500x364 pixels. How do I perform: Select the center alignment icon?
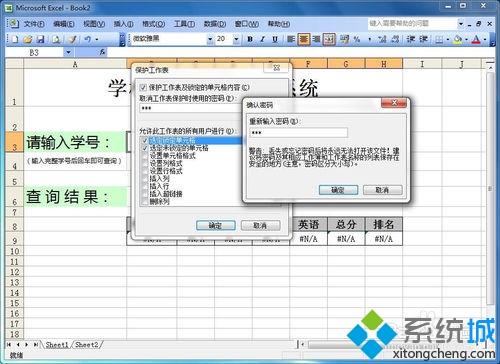coord(304,39)
